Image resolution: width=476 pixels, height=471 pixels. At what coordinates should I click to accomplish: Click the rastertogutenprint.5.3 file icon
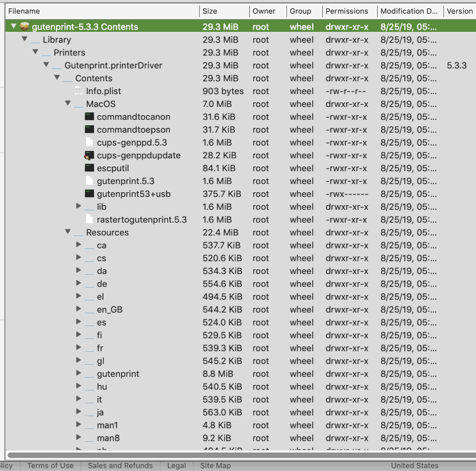pyautogui.click(x=89, y=219)
